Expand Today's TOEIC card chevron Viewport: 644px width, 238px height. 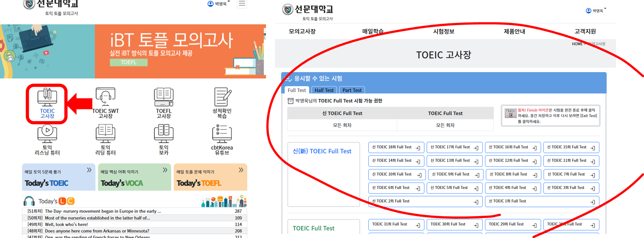89,170
